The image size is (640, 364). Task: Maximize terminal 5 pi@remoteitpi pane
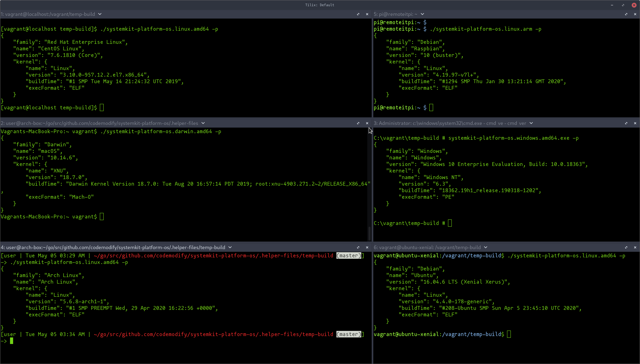click(x=626, y=14)
